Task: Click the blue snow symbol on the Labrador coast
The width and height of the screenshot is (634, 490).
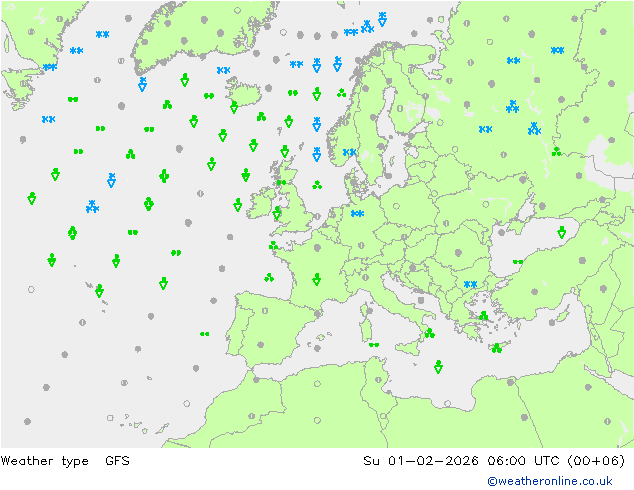Action: click(50, 67)
